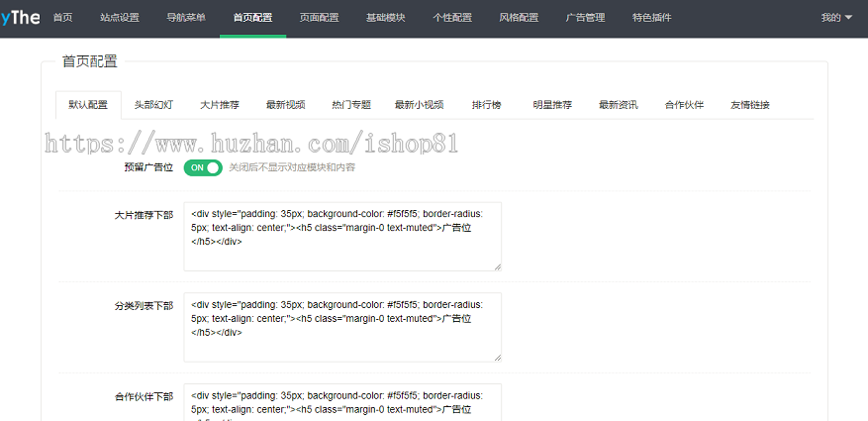Image resolution: width=868 pixels, height=421 pixels.
Task: Select the 首页配置 top menu item
Action: (x=252, y=18)
